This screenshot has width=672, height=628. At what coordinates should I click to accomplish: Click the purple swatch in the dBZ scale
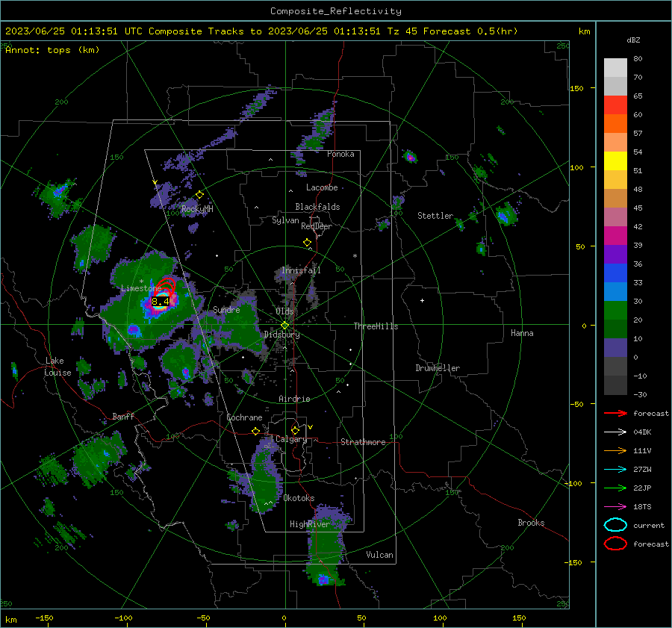click(x=615, y=254)
